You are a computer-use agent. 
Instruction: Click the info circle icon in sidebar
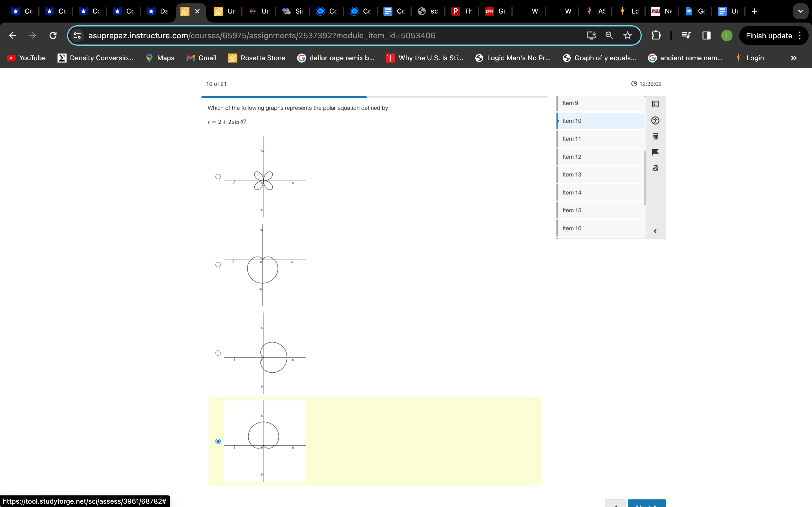(656, 121)
